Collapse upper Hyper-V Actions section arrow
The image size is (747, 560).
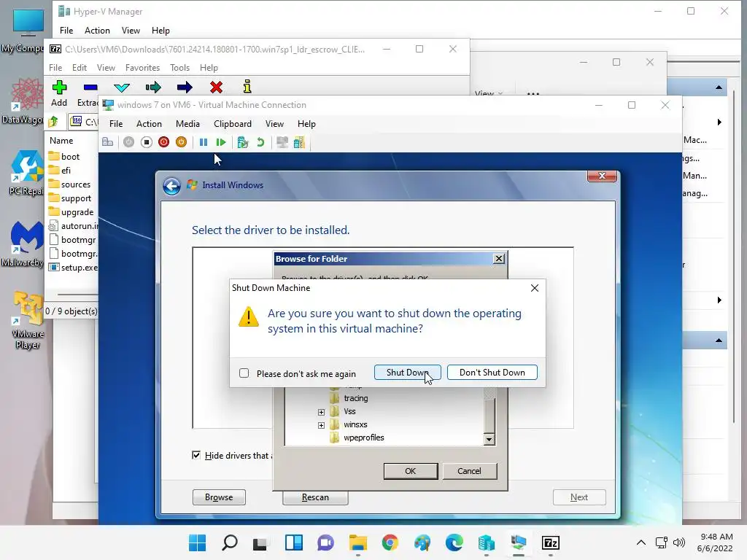point(719,87)
